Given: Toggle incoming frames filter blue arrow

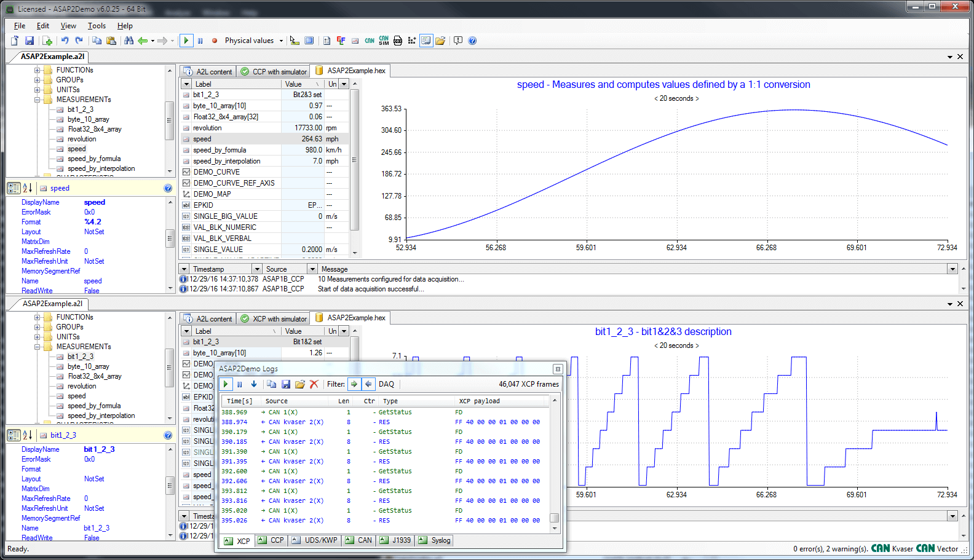Looking at the screenshot, I should [368, 384].
